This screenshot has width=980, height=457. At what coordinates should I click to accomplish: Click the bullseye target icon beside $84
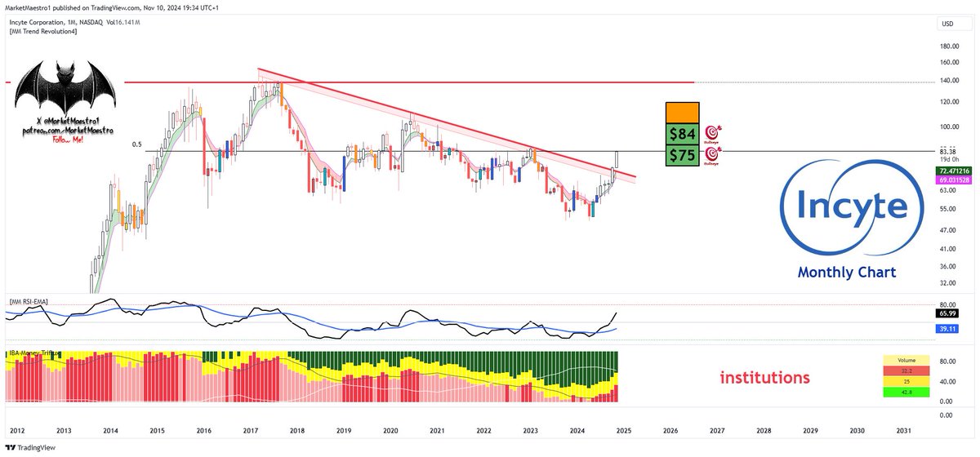[713, 132]
